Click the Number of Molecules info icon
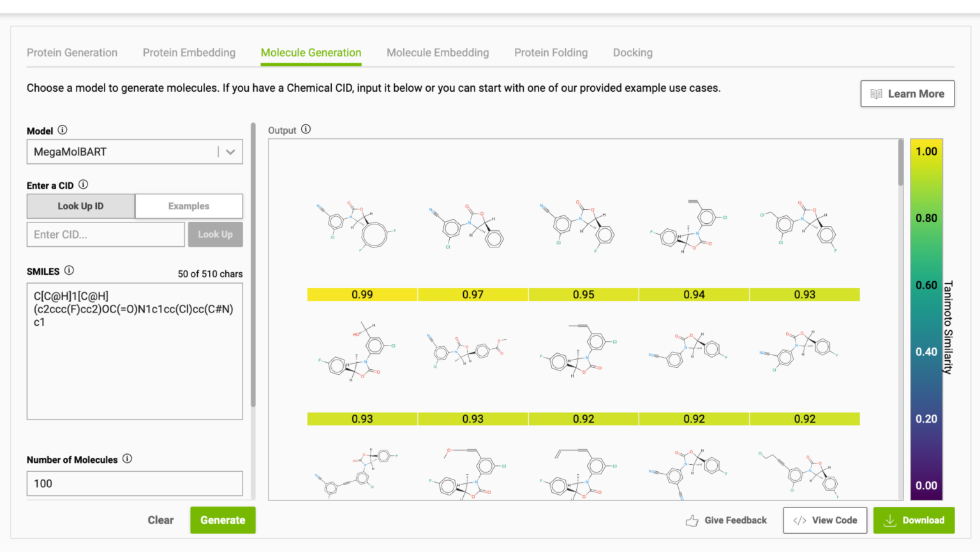 tap(126, 459)
